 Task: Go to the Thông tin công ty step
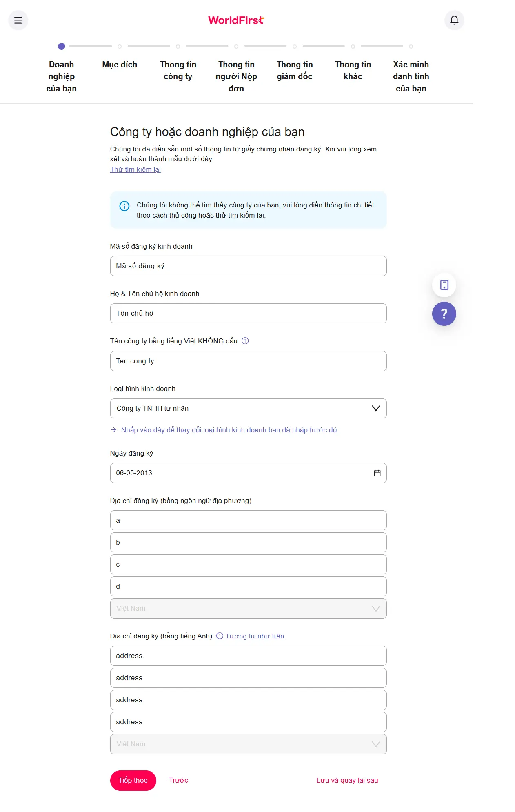click(178, 70)
